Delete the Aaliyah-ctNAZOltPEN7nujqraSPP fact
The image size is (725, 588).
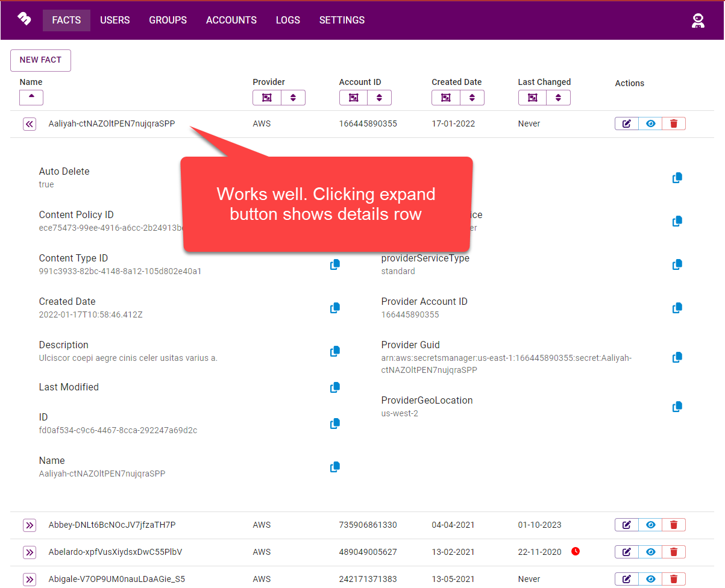[674, 124]
